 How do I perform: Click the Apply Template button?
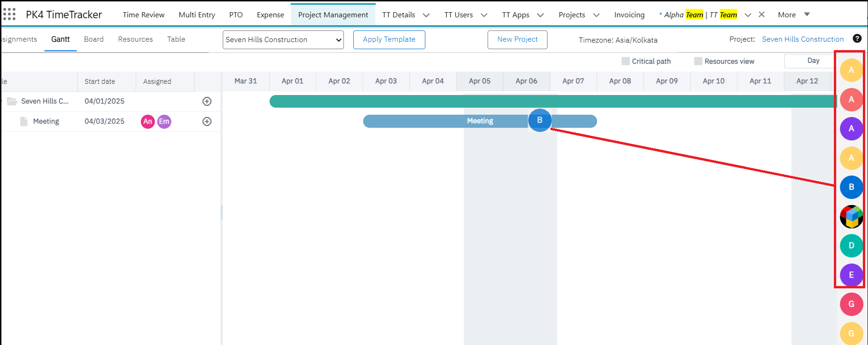tap(389, 40)
